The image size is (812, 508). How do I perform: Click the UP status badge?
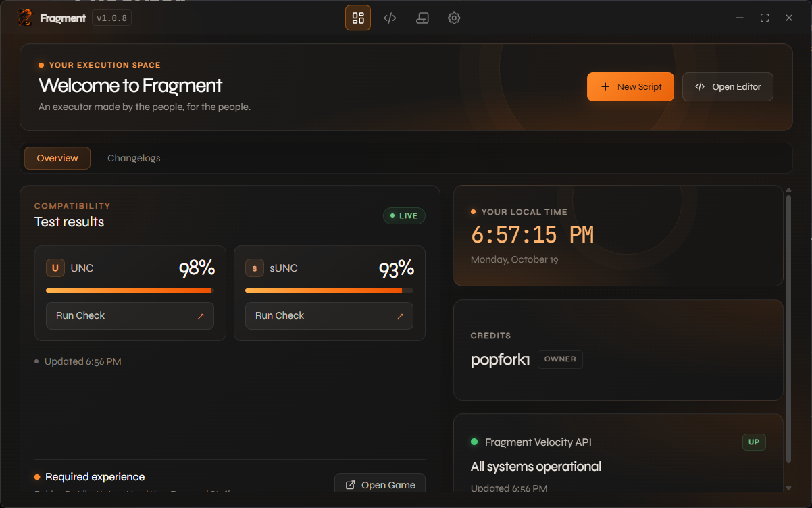pyautogui.click(x=754, y=442)
